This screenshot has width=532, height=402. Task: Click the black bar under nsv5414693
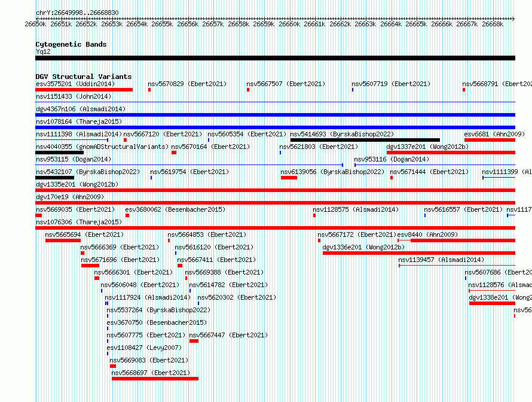365,140
